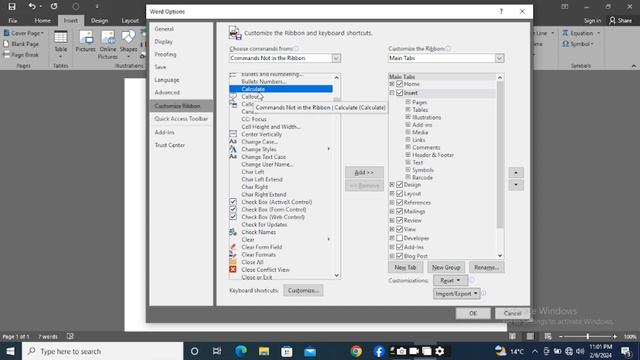The height and width of the screenshot is (360, 640).
Task: Launch Microsoft Edge from taskbar
Action: coord(241,351)
